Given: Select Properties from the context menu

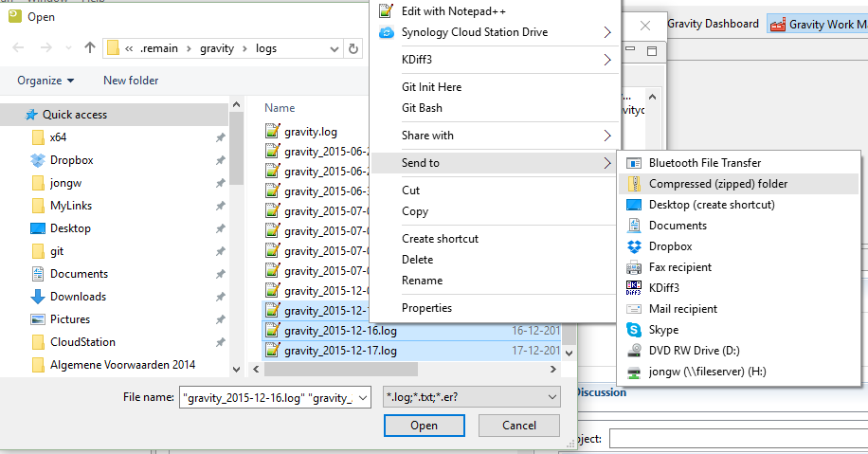Looking at the screenshot, I should [x=426, y=308].
